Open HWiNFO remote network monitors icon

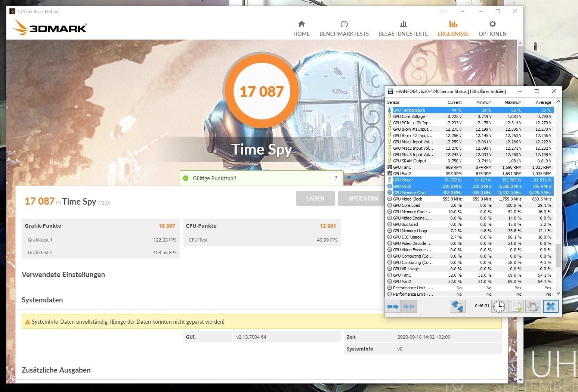457,307
